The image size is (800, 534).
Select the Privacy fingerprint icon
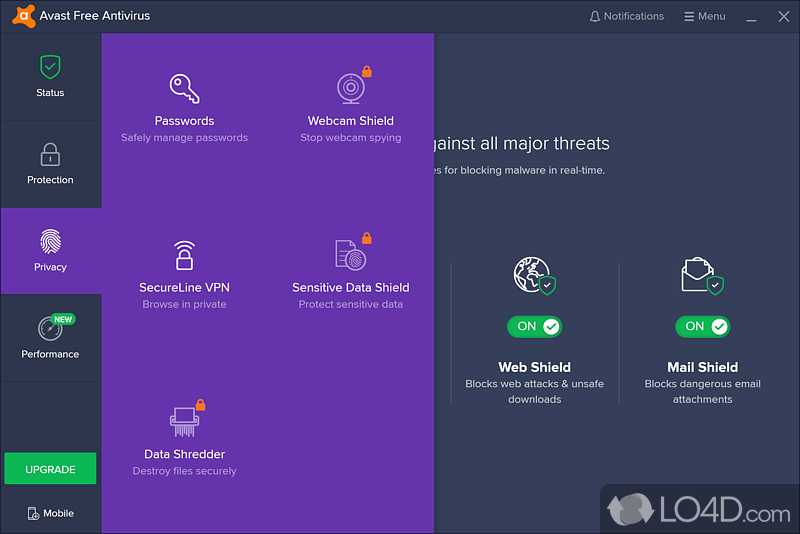coord(50,241)
